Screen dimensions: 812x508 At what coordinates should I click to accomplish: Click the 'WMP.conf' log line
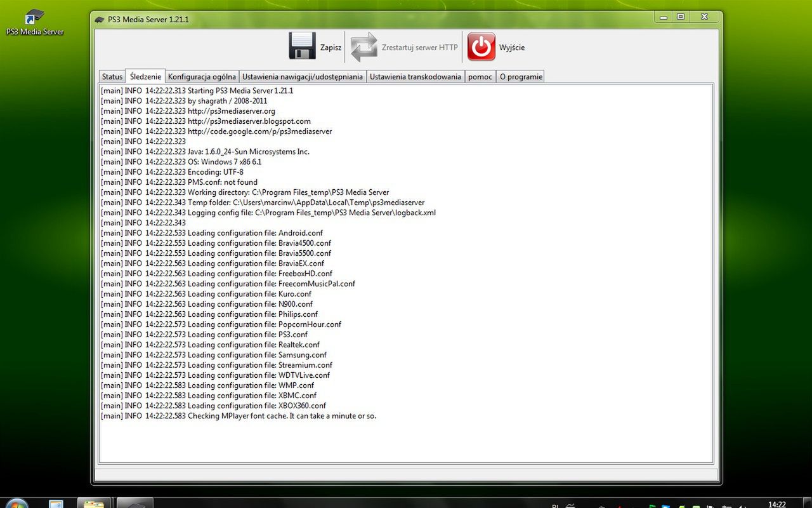point(207,385)
